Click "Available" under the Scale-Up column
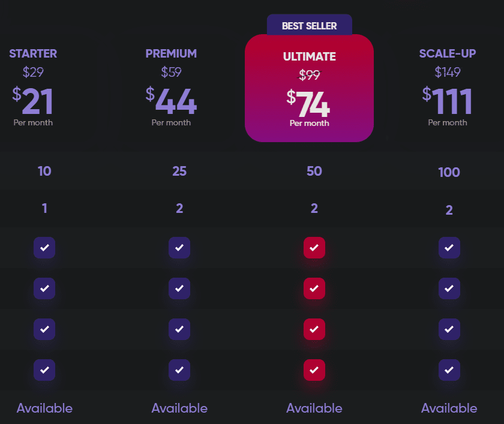This screenshot has height=424, width=504. coord(449,408)
